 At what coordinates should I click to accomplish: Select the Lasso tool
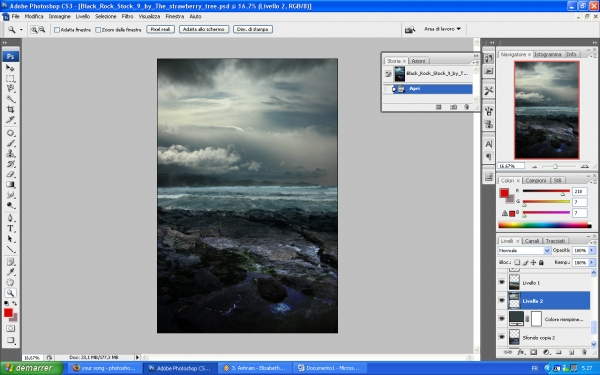pyautogui.click(x=10, y=88)
